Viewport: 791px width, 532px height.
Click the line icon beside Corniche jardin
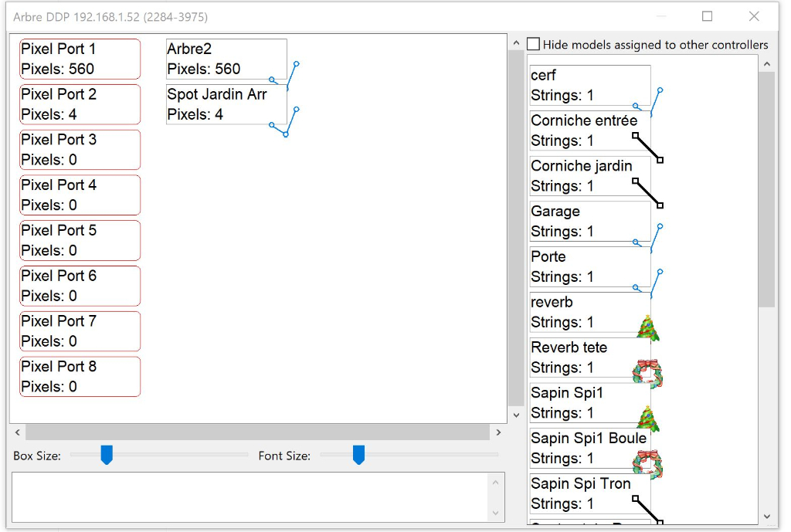click(647, 192)
